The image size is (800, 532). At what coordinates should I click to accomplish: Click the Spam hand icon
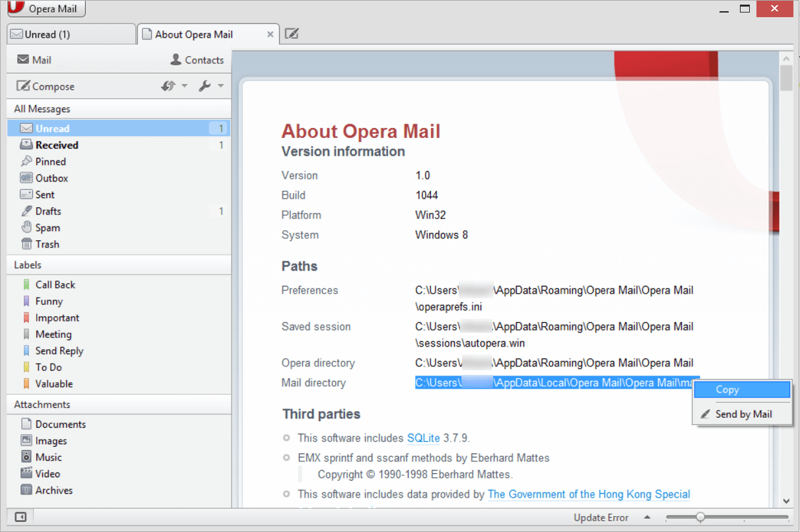click(x=26, y=227)
